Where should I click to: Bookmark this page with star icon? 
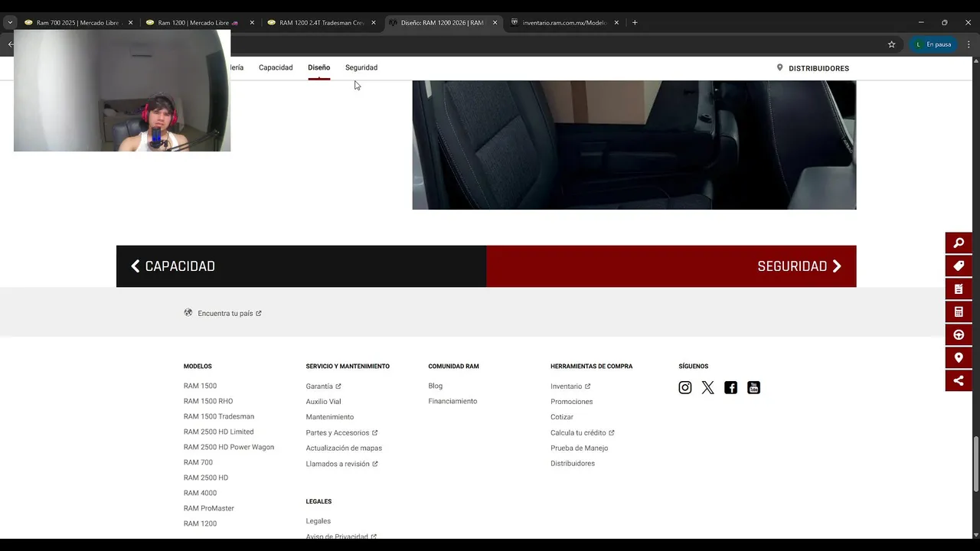891,44
